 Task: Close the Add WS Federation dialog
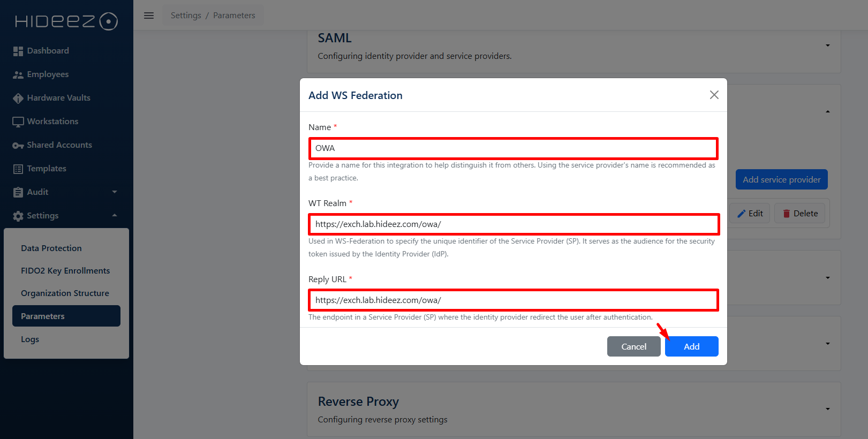click(714, 95)
